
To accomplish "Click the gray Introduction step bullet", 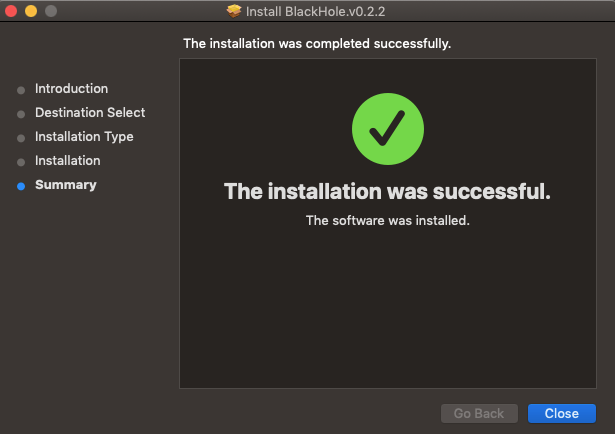I will click(x=21, y=90).
